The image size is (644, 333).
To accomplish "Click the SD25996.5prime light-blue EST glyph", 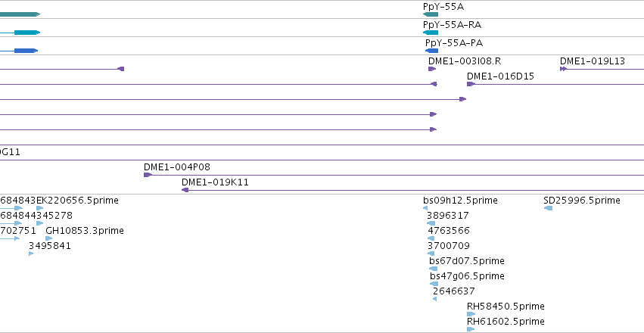I will (548, 208).
